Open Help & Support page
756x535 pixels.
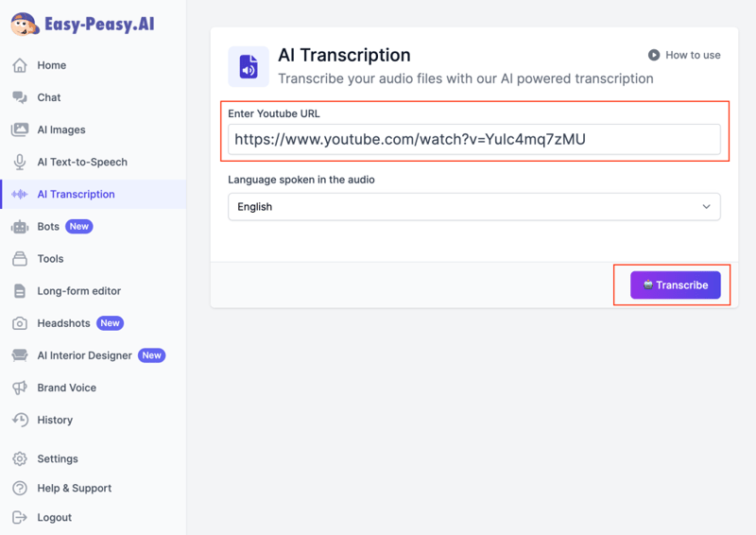click(74, 488)
